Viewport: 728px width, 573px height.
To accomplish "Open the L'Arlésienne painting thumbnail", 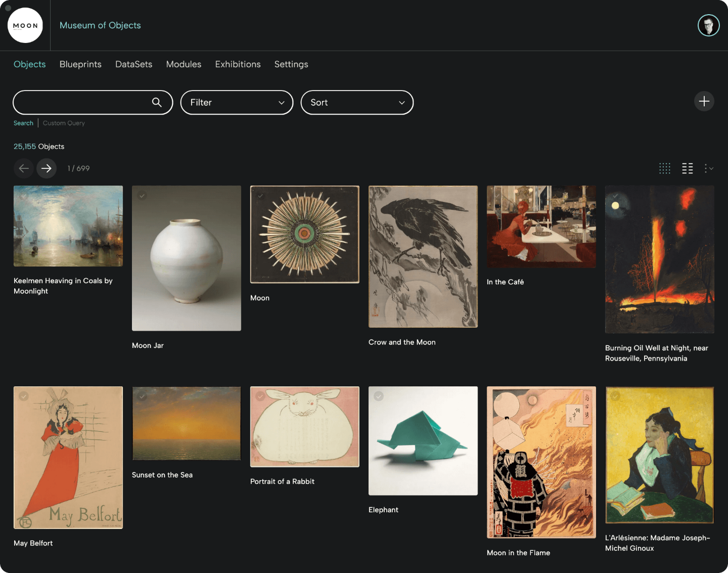I will click(660, 455).
